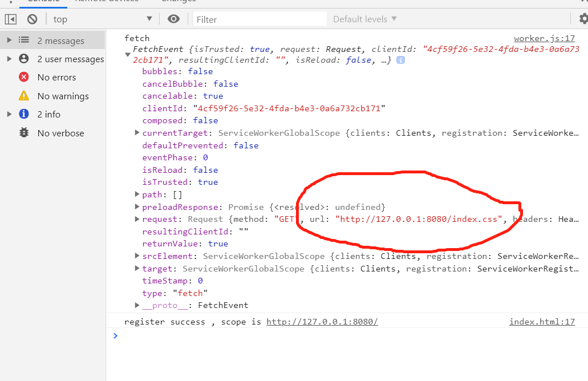Toggle the live expression eye icon

(x=173, y=19)
